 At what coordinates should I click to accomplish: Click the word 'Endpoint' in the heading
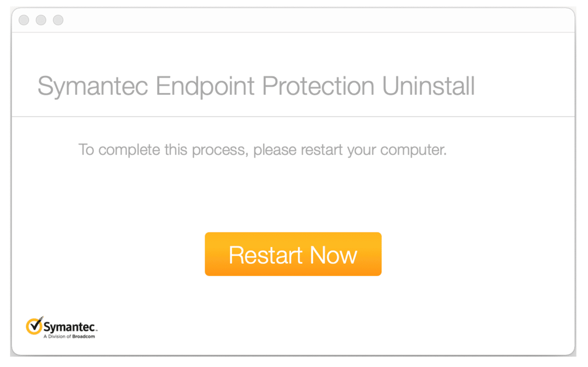click(x=205, y=86)
